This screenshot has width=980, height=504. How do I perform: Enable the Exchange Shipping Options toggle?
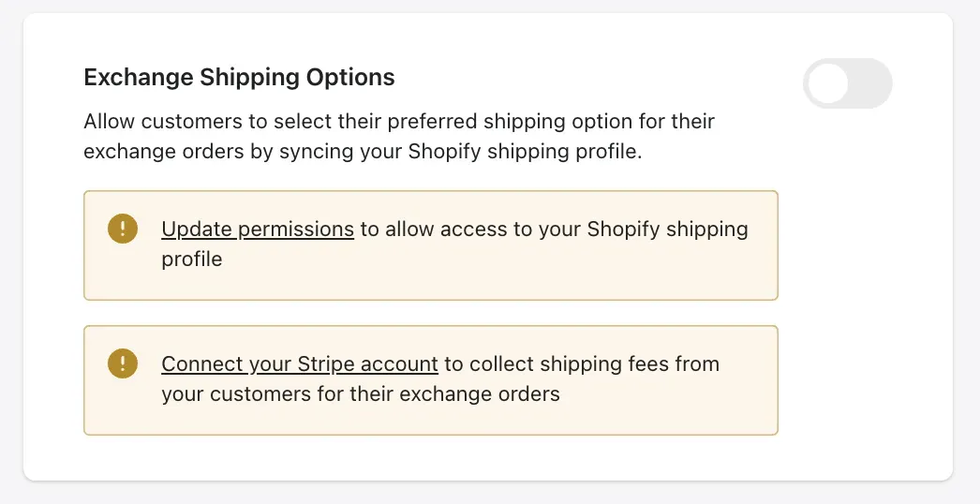(848, 83)
